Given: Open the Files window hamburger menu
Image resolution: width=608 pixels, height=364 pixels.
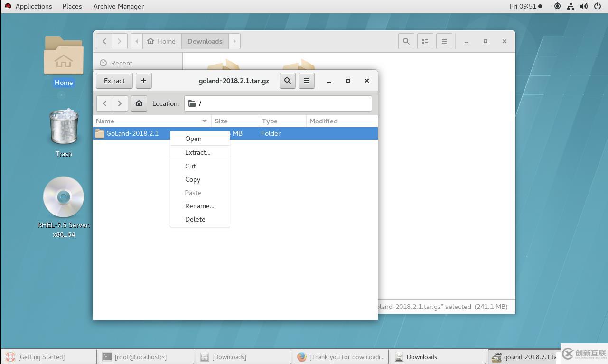Looking at the screenshot, I should 444,41.
